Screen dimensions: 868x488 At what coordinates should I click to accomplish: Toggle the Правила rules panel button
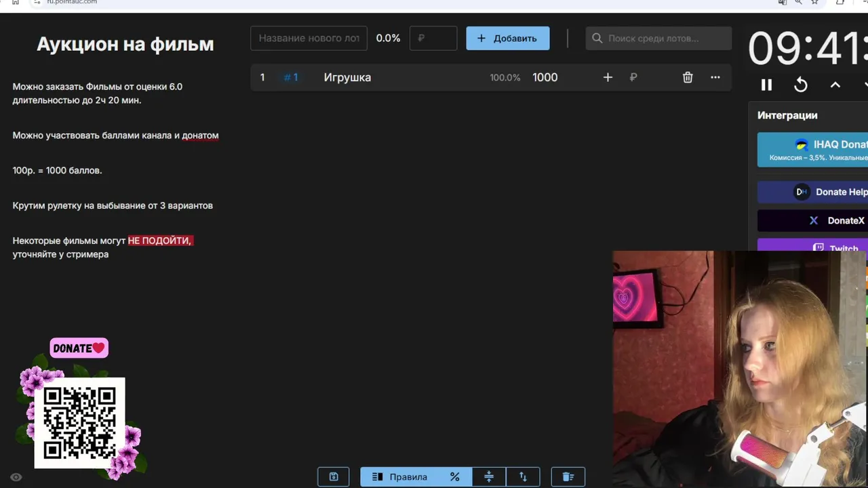399,476
